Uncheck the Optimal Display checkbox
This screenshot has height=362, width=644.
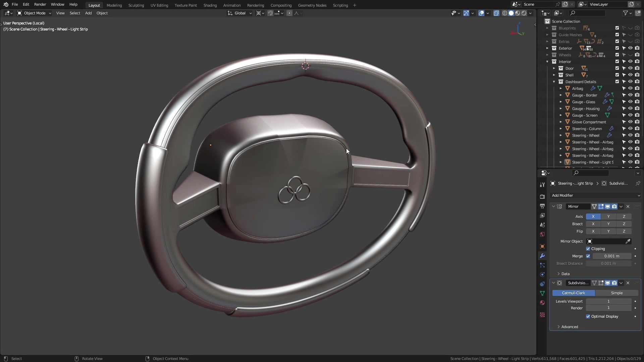(x=588, y=316)
